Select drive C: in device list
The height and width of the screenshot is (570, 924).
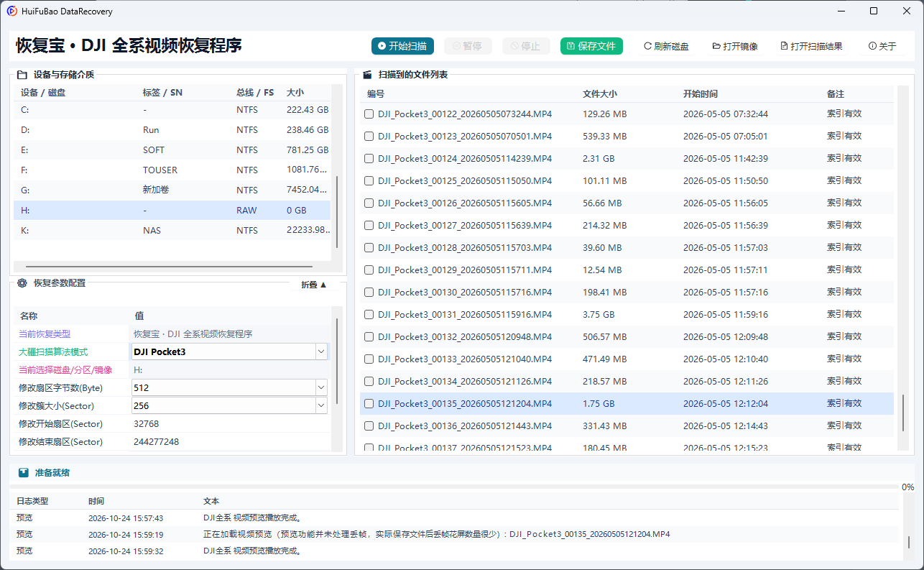pyautogui.click(x=172, y=110)
